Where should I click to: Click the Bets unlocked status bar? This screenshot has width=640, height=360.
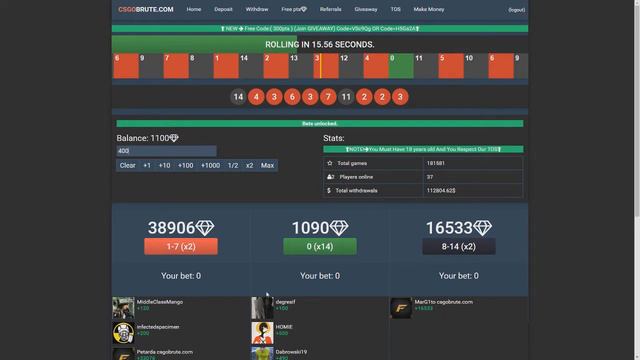(320, 123)
